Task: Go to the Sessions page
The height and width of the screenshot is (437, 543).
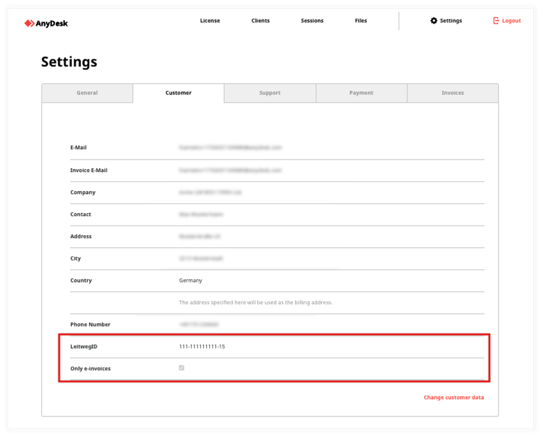Action: 312,21
